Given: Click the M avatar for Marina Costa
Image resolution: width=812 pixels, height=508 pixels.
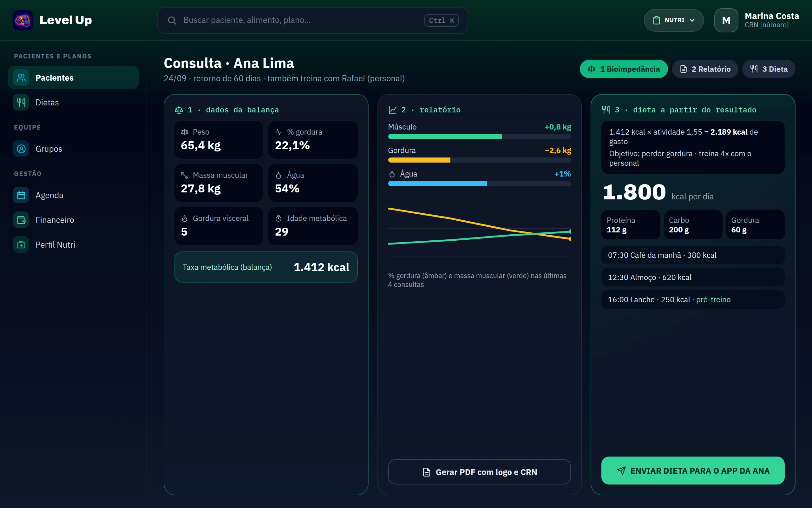Looking at the screenshot, I should 726,20.
